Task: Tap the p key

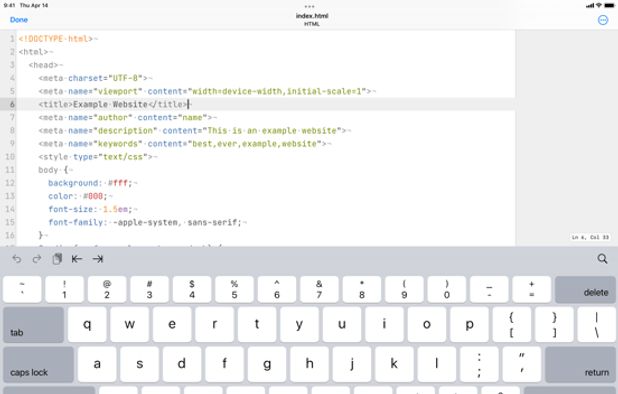Action: 469,325
